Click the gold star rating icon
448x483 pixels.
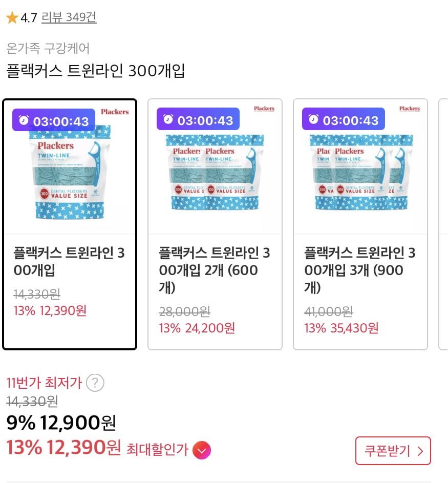(x=12, y=18)
